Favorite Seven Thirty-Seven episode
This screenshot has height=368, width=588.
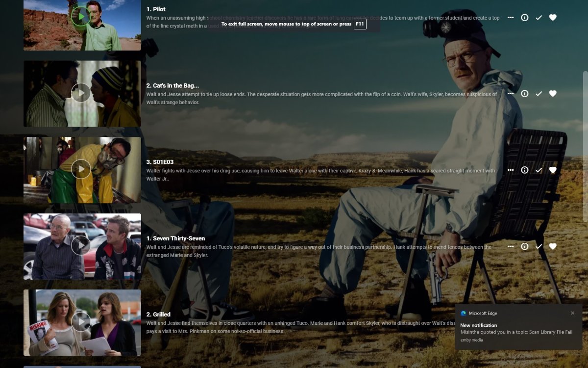(x=553, y=246)
